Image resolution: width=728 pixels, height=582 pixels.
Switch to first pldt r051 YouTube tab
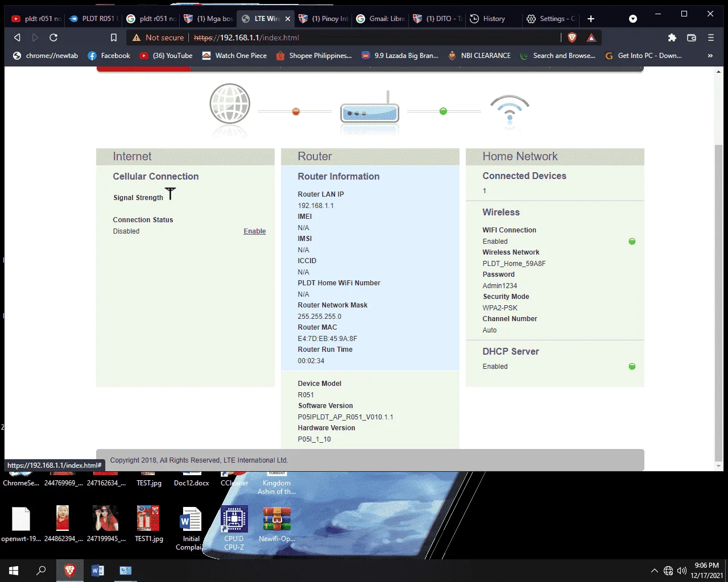36,19
